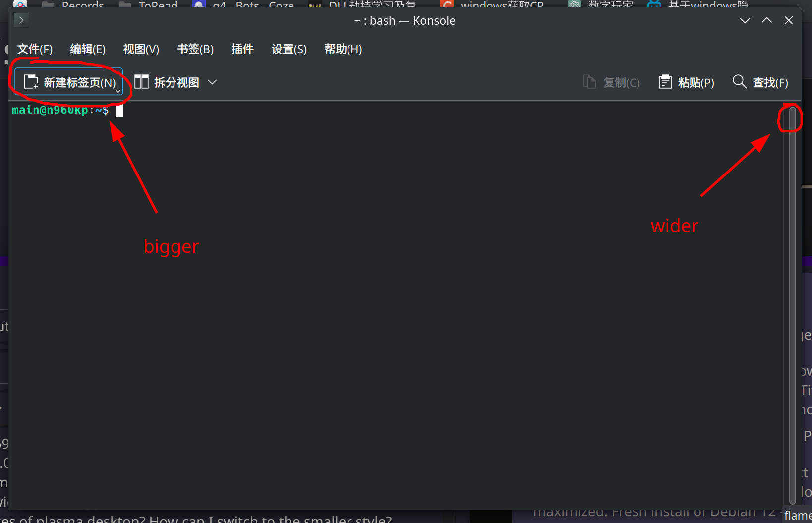Open the 设置(S) menu
Image resolution: width=812 pixels, height=523 pixels.
[289, 49]
